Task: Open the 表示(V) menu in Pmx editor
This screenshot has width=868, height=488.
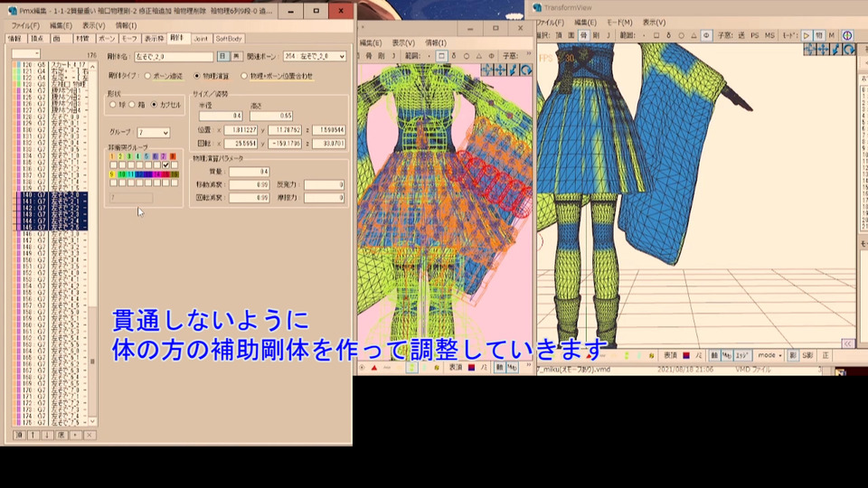Action: (x=93, y=25)
